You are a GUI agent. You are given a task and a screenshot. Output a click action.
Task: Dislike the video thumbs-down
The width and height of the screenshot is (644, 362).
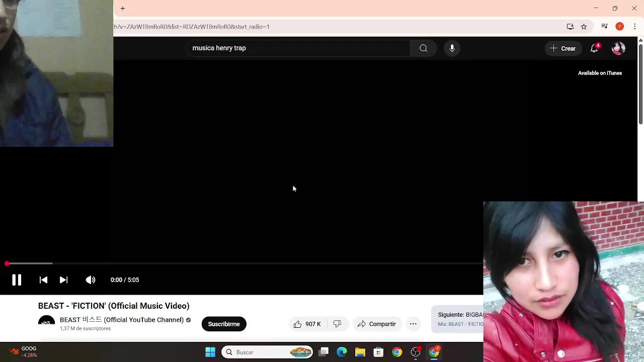click(x=337, y=324)
